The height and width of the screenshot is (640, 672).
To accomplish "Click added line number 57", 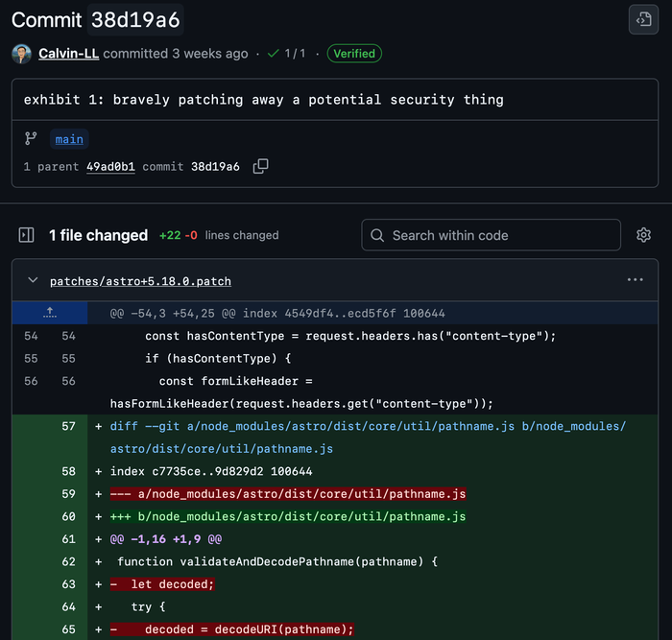I will pos(68,426).
